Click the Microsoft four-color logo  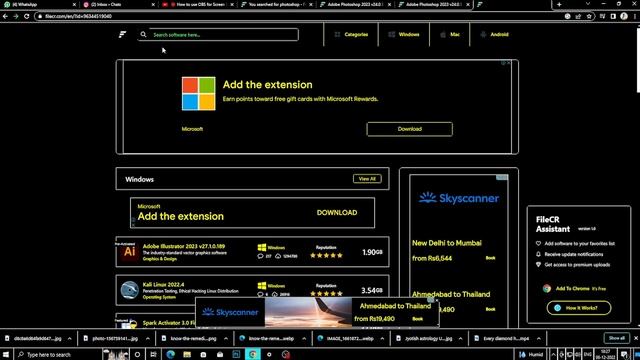point(198,93)
